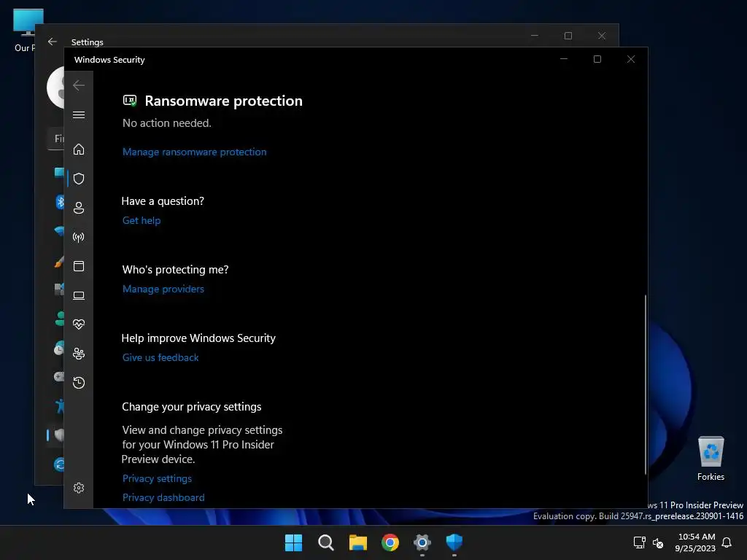Open taskbar Search magnifier
The height and width of the screenshot is (560, 747).
[326, 542]
